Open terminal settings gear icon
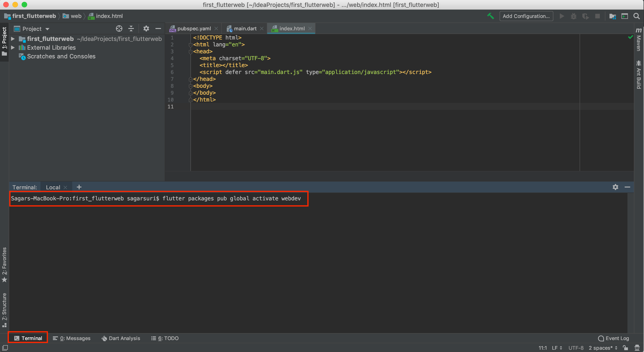 click(x=615, y=187)
